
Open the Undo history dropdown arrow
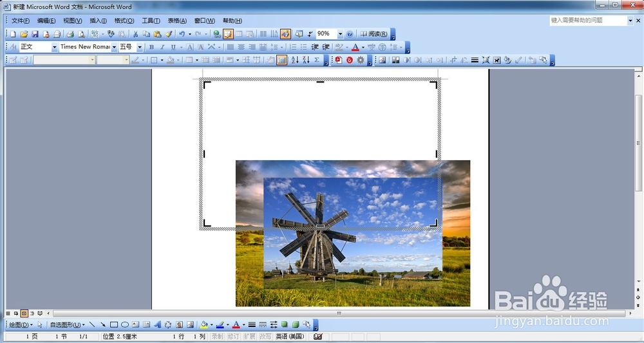tap(190, 34)
